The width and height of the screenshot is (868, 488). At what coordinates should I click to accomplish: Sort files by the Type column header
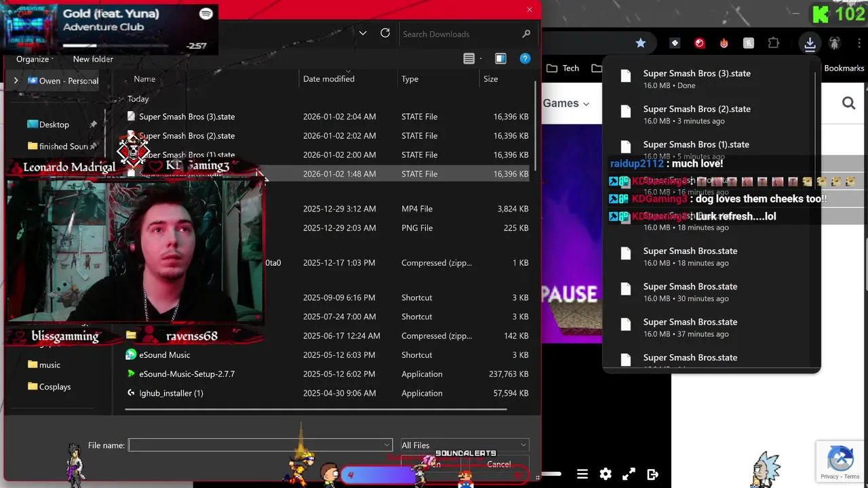click(x=410, y=79)
